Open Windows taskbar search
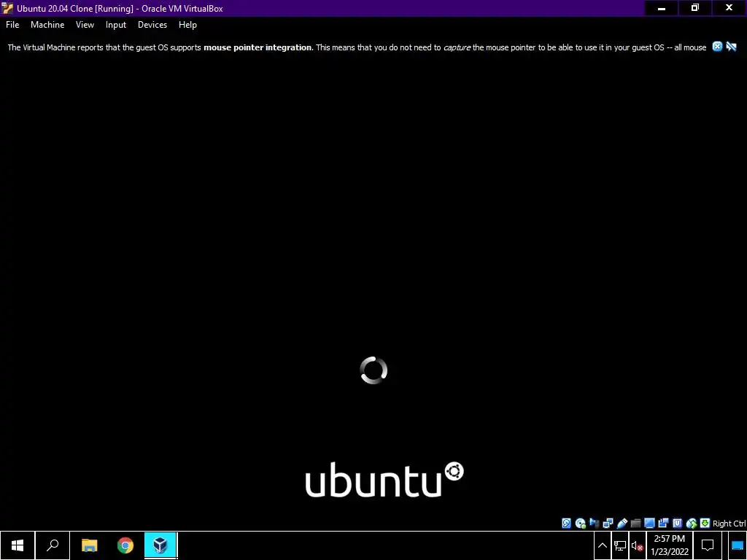The image size is (747, 560). click(53, 545)
